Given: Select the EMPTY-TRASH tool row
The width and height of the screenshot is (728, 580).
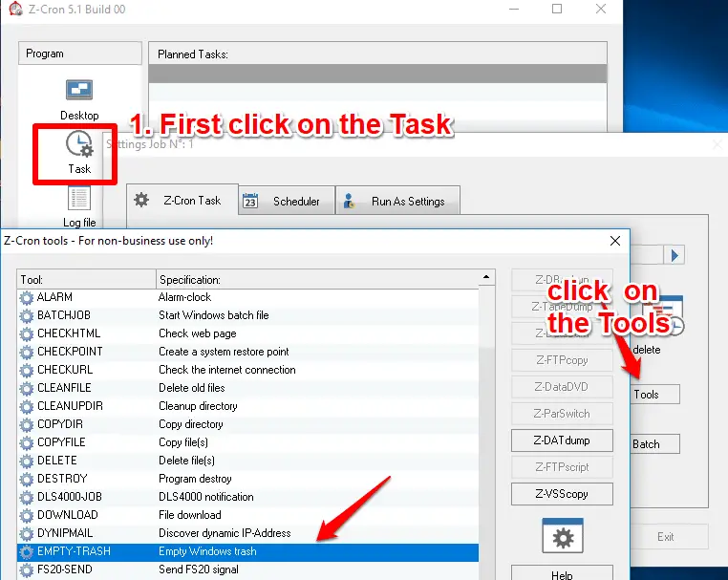Looking at the screenshot, I should point(248,551).
